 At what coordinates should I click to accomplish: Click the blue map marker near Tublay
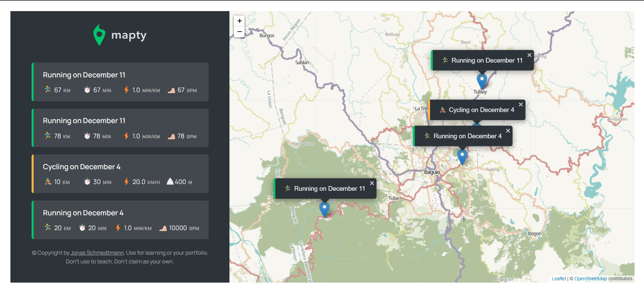(x=482, y=81)
